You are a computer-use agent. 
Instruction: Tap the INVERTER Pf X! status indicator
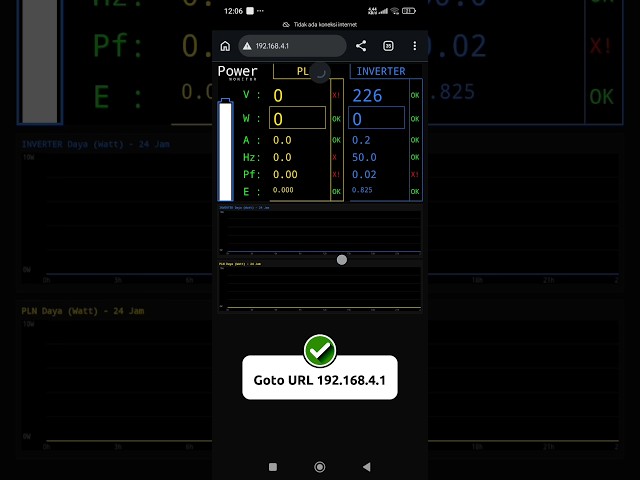pos(415,174)
